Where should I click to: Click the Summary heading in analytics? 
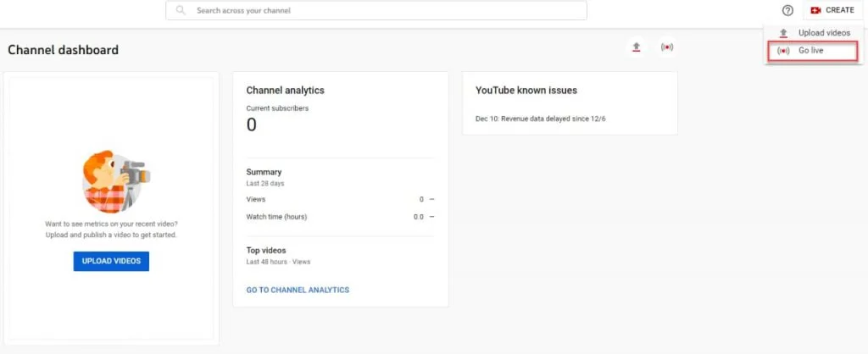point(264,172)
